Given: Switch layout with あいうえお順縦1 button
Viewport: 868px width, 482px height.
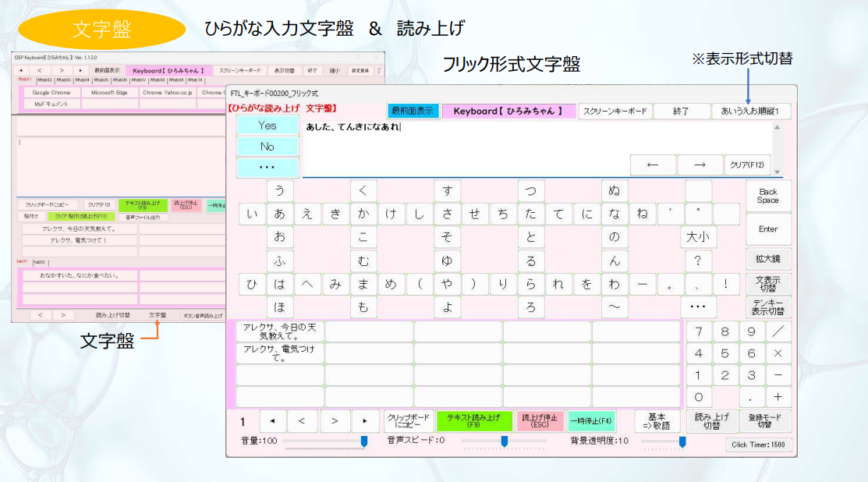Looking at the screenshot, I should point(750,111).
